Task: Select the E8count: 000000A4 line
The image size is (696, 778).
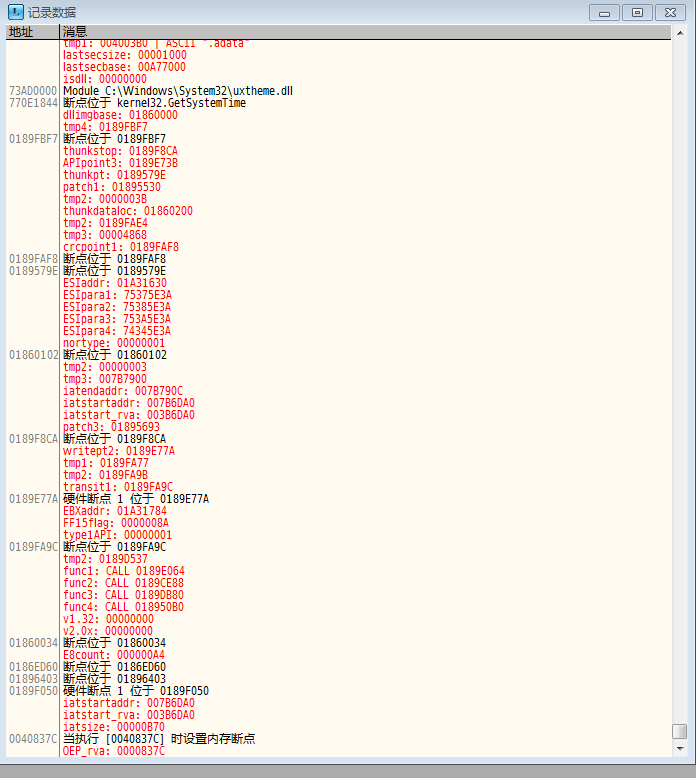Action: pos(114,654)
